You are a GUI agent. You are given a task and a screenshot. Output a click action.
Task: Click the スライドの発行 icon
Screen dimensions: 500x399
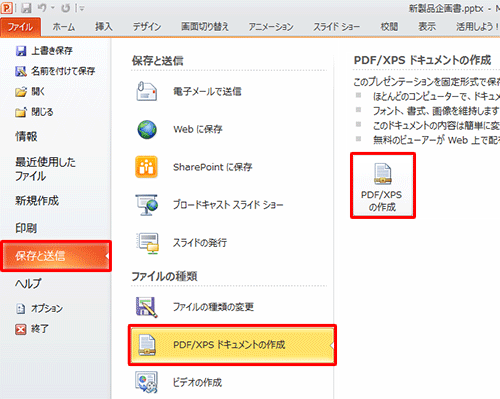147,243
